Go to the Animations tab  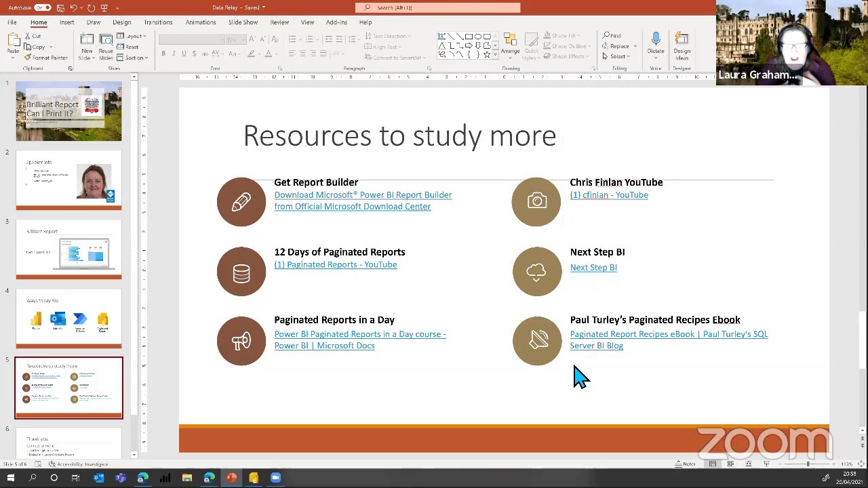point(201,22)
